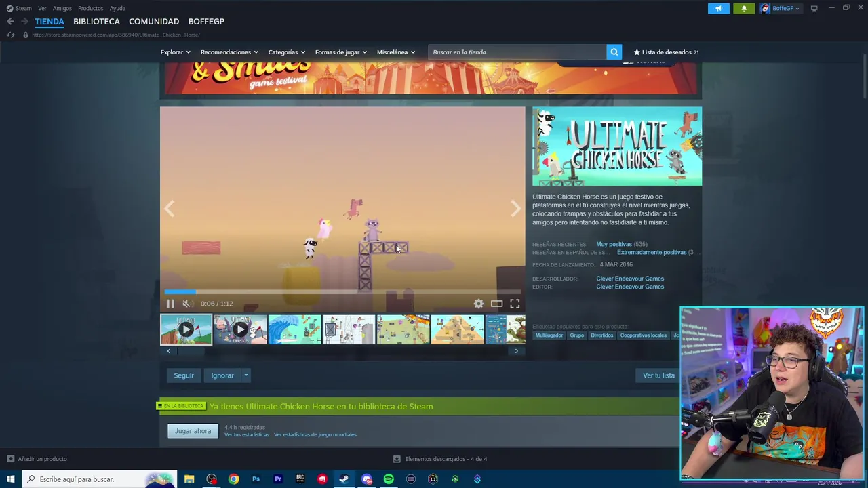
Task: Toggle theater mode on the video
Action: coord(496,304)
